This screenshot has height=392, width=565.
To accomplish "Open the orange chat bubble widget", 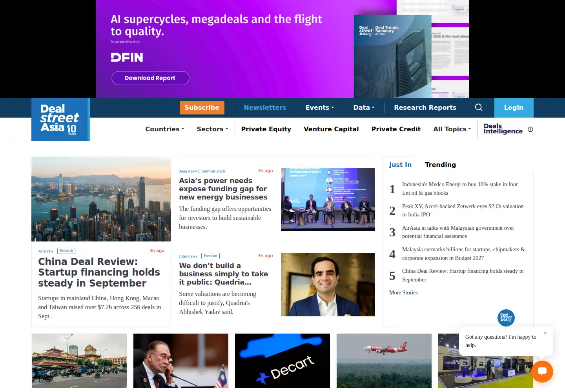I will [542, 372].
